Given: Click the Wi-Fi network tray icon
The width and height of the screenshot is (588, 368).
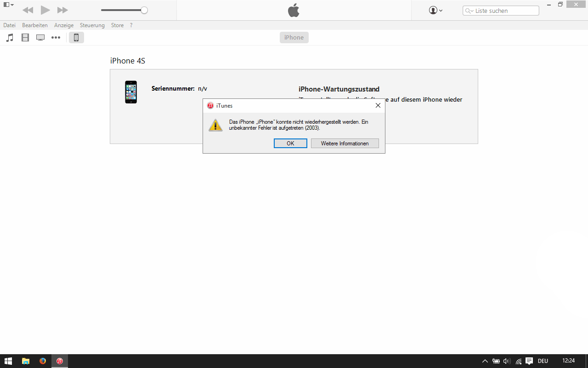Looking at the screenshot, I should [519, 361].
